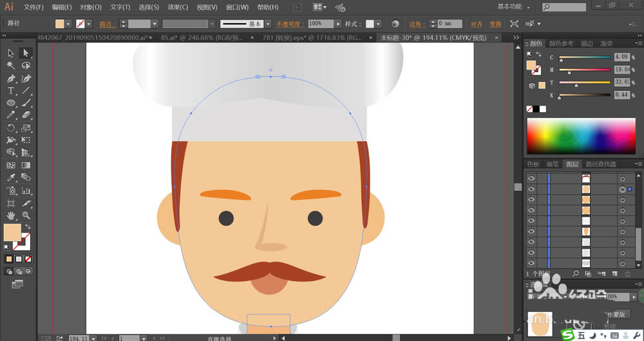Screen dimensions: 644x341
Task: Select the Blend tool
Action: [26, 178]
